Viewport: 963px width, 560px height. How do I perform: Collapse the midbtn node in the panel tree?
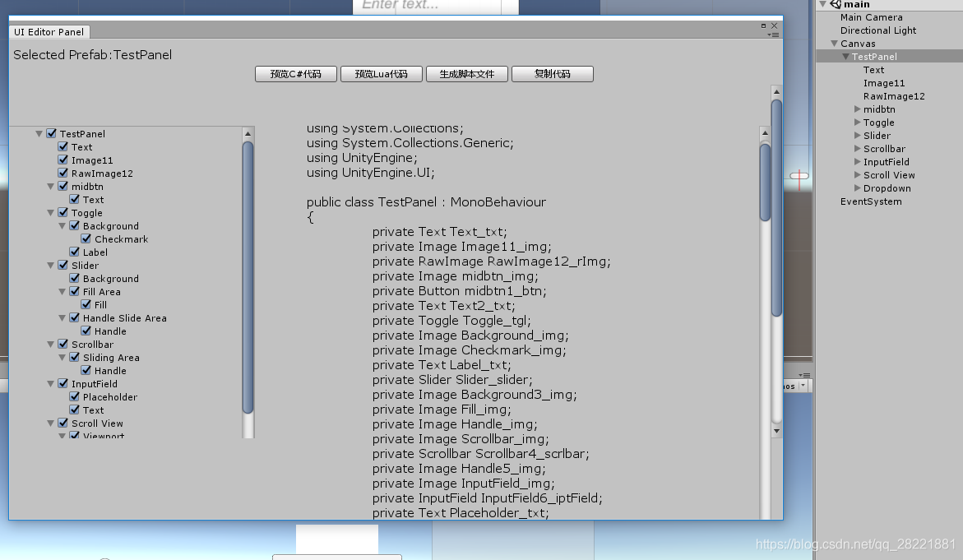[x=51, y=187]
